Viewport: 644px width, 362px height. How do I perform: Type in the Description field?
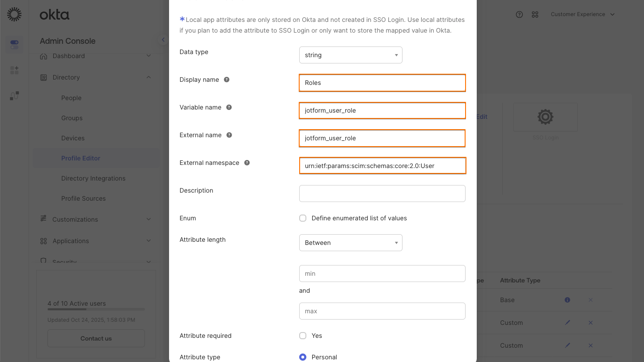click(382, 193)
